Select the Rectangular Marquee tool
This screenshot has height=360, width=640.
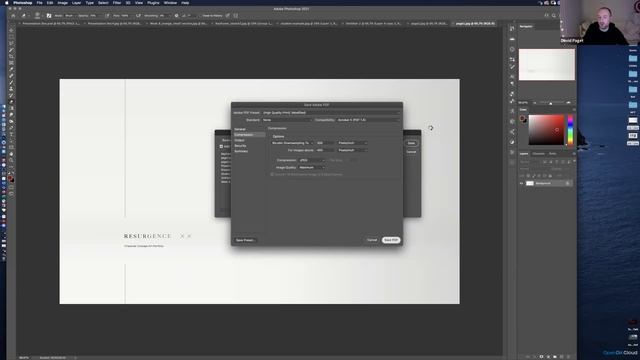point(11,37)
